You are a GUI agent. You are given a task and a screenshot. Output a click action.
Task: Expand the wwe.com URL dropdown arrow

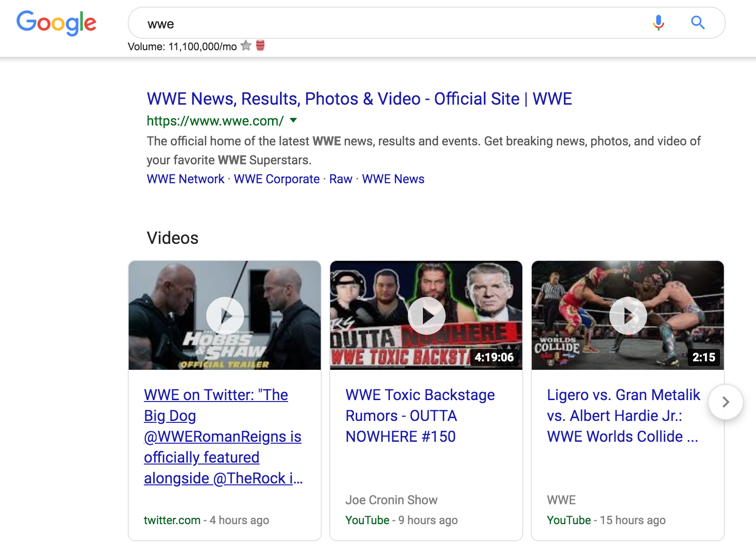[293, 120]
